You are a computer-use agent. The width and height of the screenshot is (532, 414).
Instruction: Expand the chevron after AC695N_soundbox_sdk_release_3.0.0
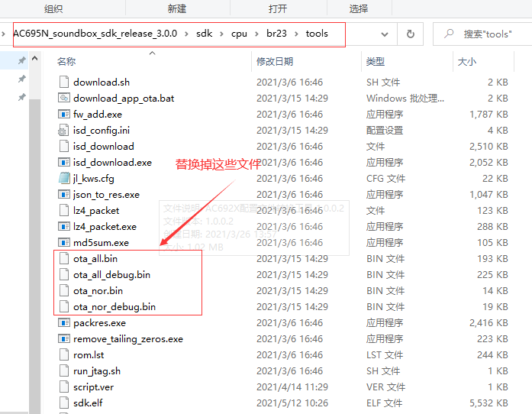(186, 34)
